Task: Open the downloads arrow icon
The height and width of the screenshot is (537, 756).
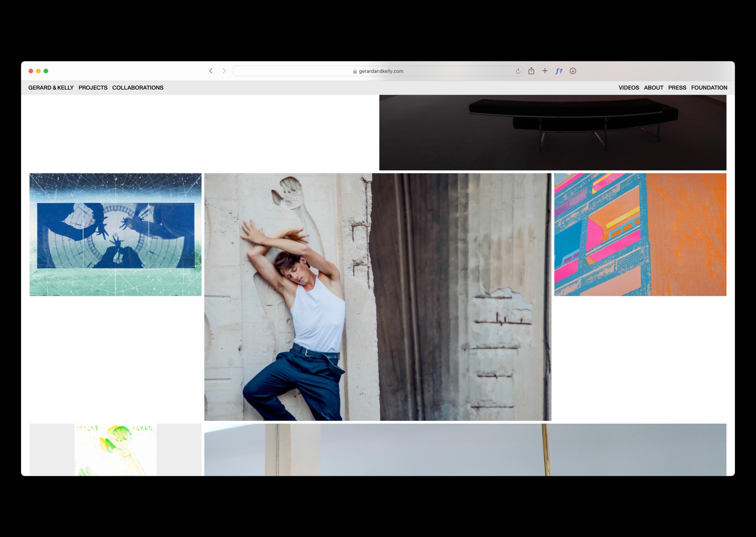Action: click(573, 71)
